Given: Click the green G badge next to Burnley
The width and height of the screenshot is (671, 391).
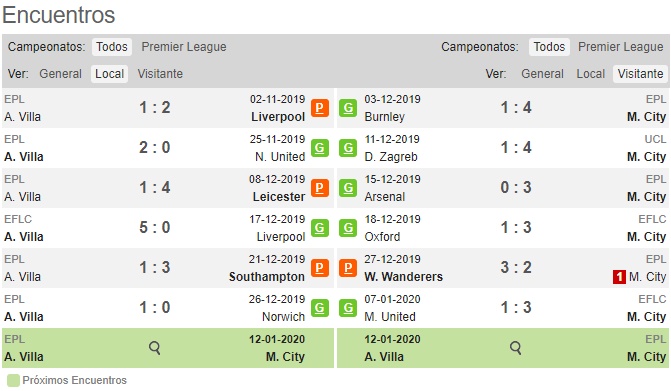Looking at the screenshot, I should coord(348,108).
